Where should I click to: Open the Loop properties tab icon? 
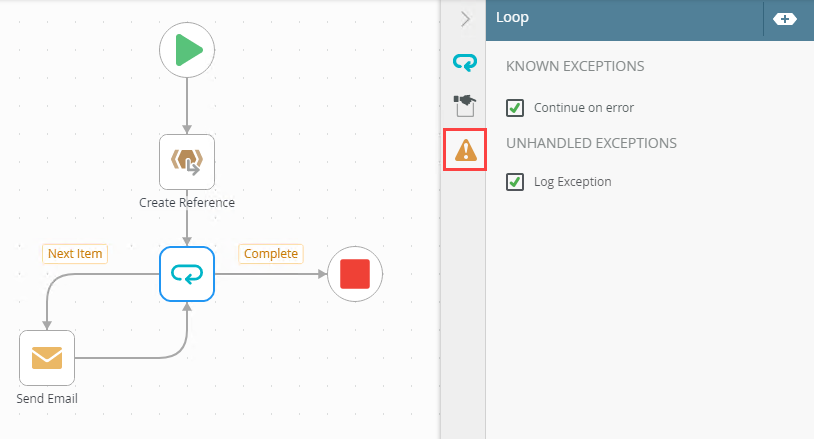[465, 62]
